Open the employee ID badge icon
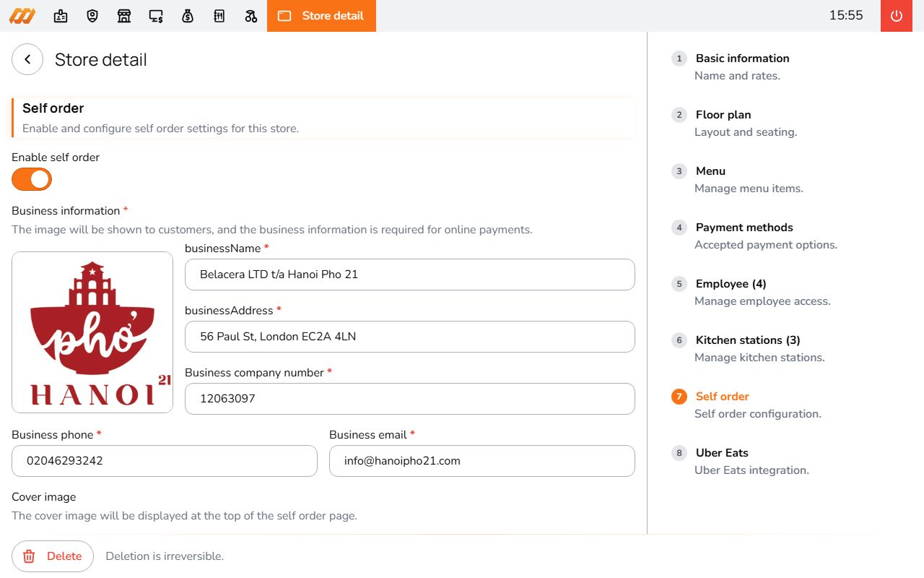 [61, 16]
